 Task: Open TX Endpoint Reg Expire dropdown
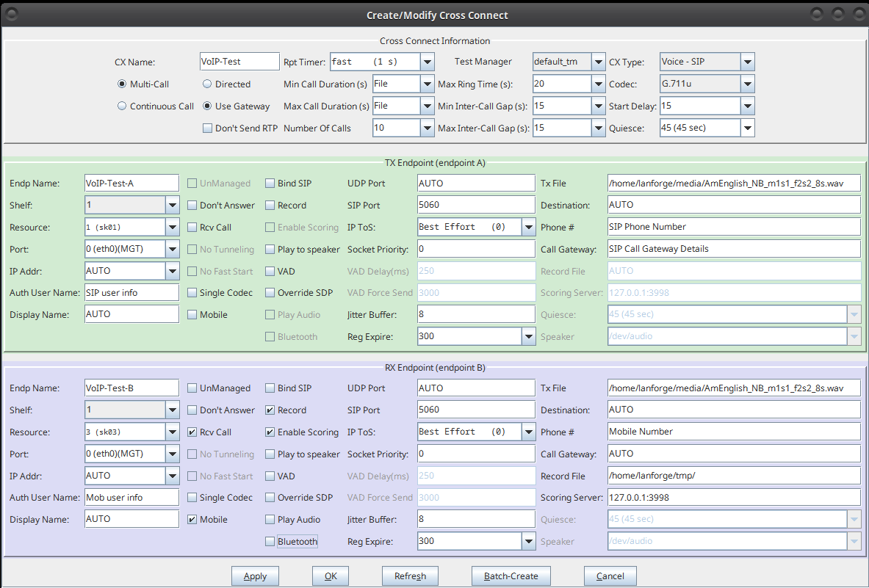click(x=528, y=337)
